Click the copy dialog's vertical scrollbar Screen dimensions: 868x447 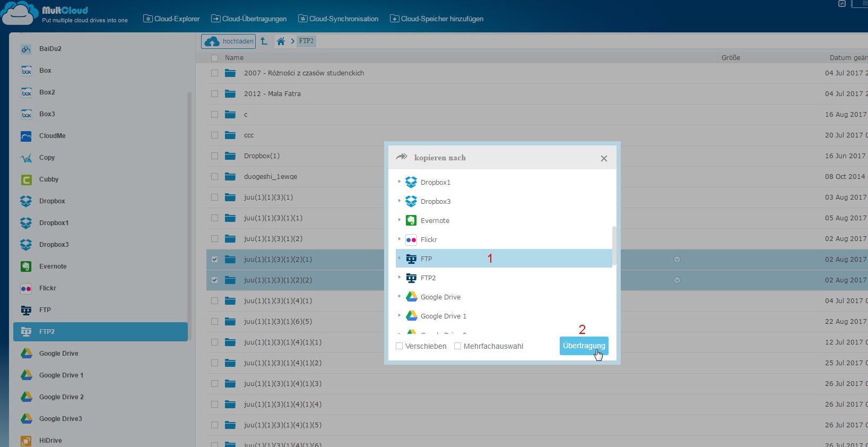point(614,245)
